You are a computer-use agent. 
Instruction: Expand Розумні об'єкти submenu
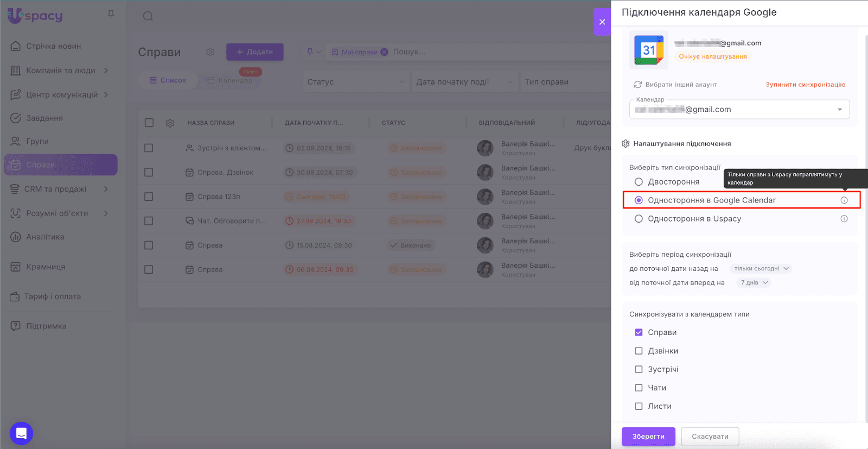click(x=106, y=213)
